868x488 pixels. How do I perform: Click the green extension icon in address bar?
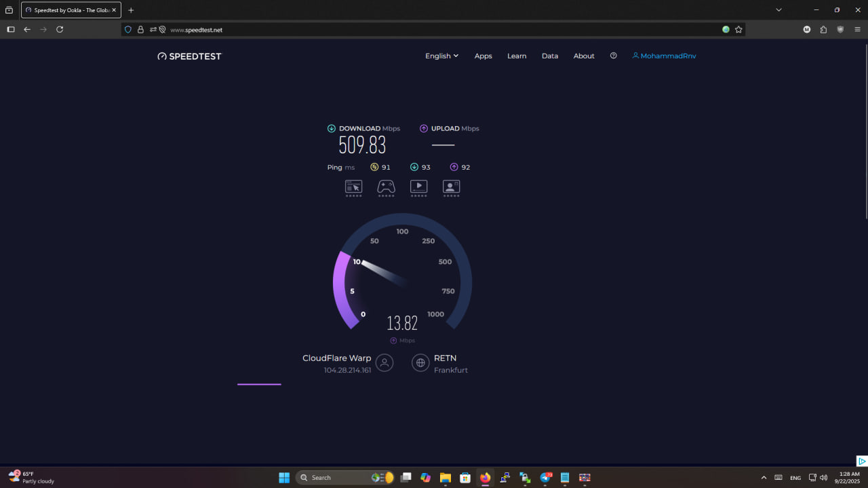pos(726,30)
